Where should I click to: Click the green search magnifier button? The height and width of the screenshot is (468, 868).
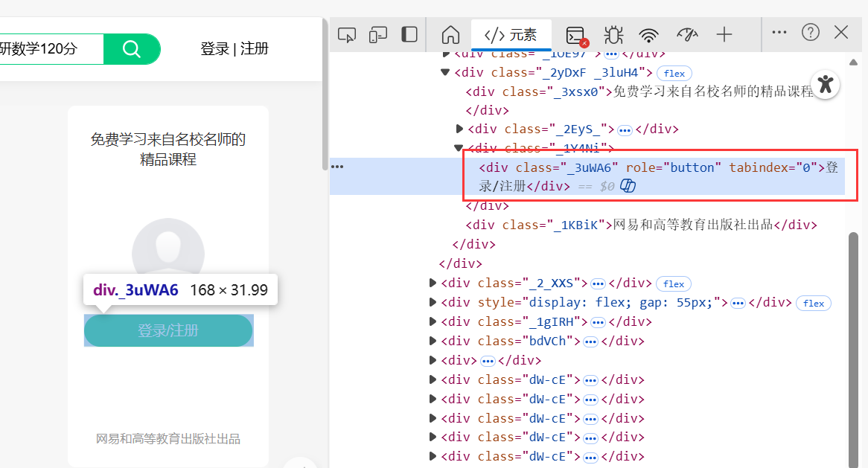click(x=132, y=48)
